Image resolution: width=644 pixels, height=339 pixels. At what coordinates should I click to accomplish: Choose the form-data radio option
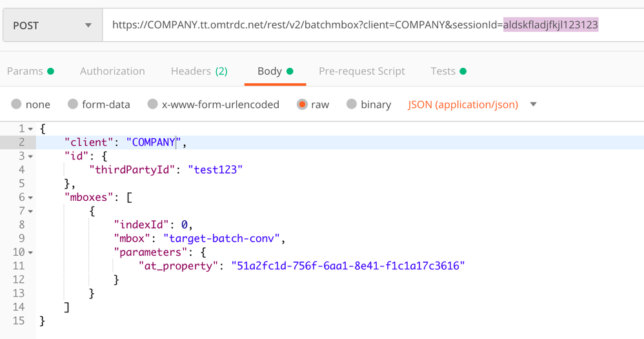tap(73, 104)
